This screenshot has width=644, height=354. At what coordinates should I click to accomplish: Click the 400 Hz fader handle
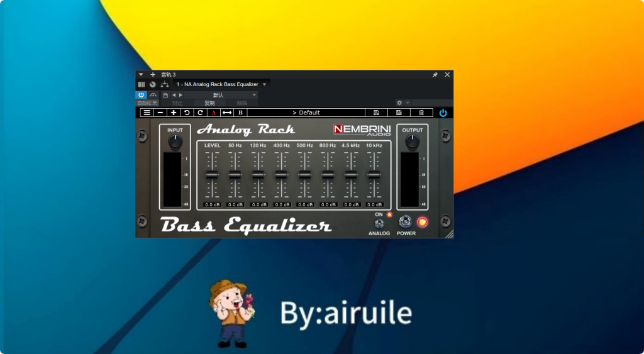[281, 175]
